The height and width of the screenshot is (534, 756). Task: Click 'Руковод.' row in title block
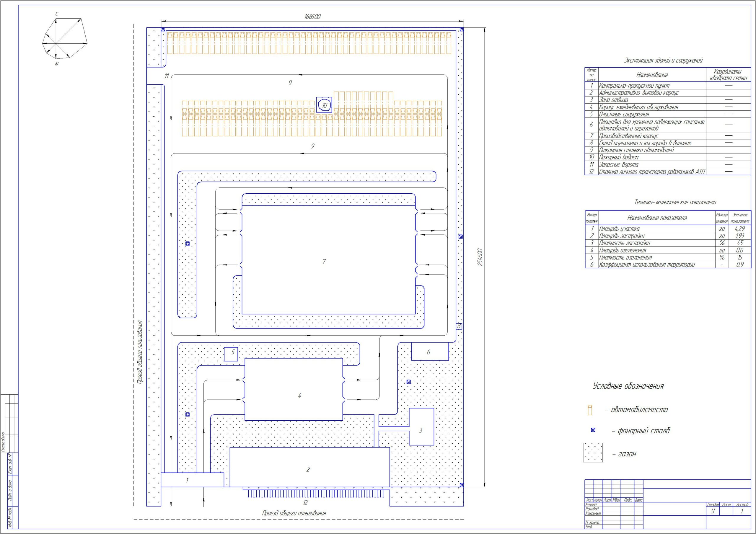(614, 509)
